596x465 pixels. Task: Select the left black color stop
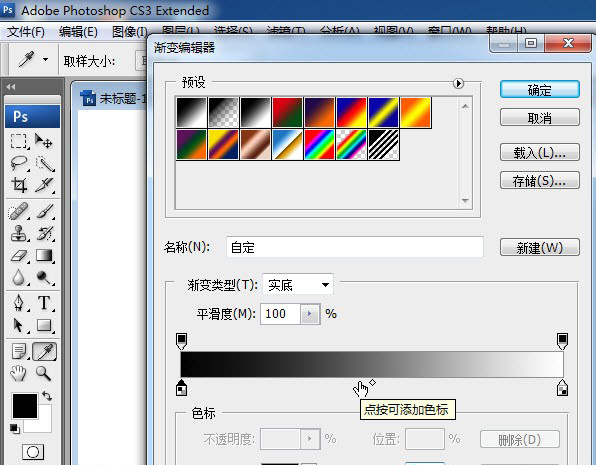(182, 388)
